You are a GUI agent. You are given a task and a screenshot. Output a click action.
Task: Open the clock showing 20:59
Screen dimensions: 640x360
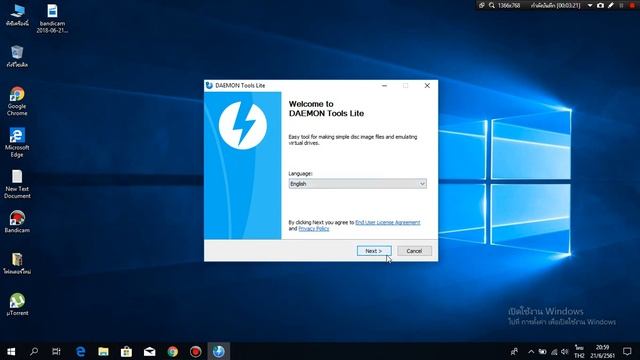[602, 351]
